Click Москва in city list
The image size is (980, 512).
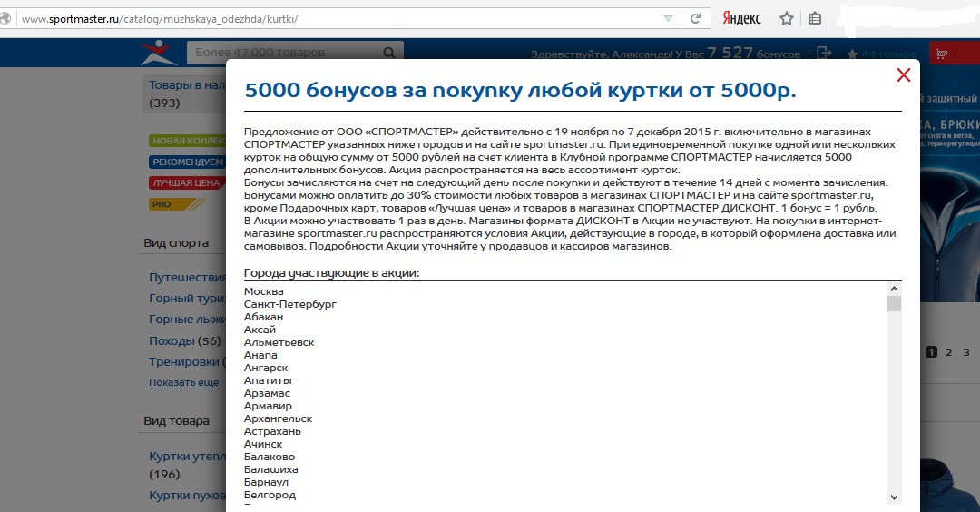point(264,291)
